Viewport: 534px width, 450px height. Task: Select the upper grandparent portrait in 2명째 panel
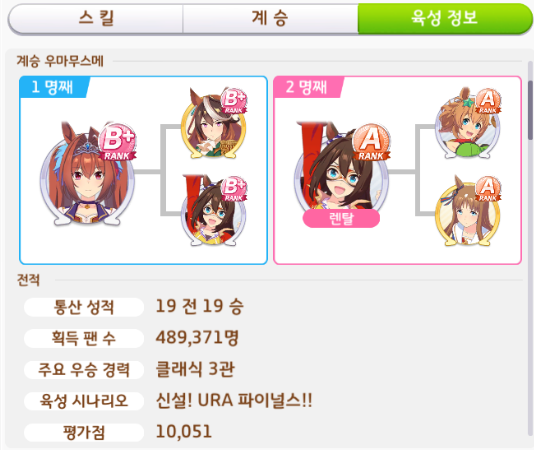click(468, 124)
